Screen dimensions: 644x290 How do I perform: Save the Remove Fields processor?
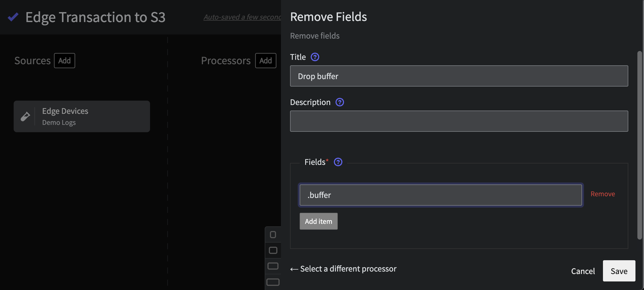pyautogui.click(x=619, y=271)
